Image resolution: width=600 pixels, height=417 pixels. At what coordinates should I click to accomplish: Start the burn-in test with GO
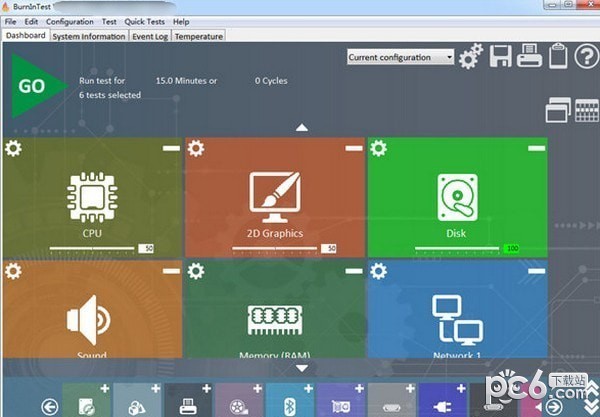tap(38, 86)
